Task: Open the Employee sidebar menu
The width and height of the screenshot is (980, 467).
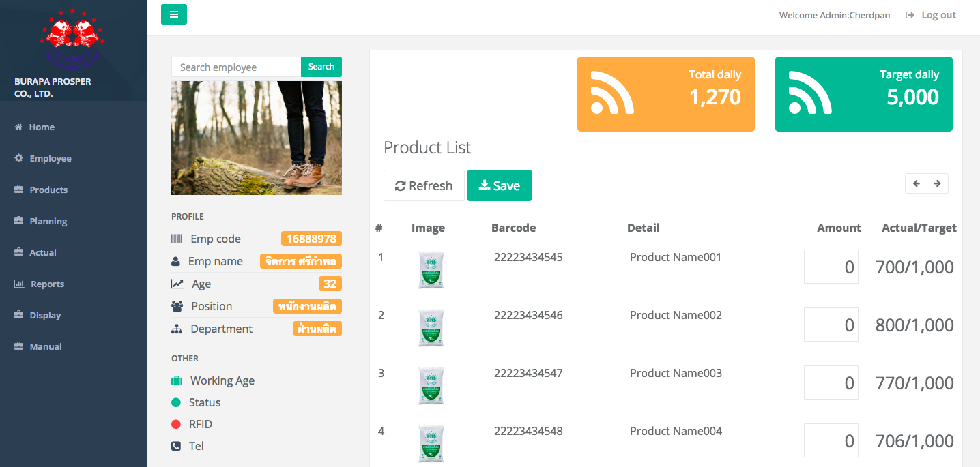Action: click(x=50, y=158)
